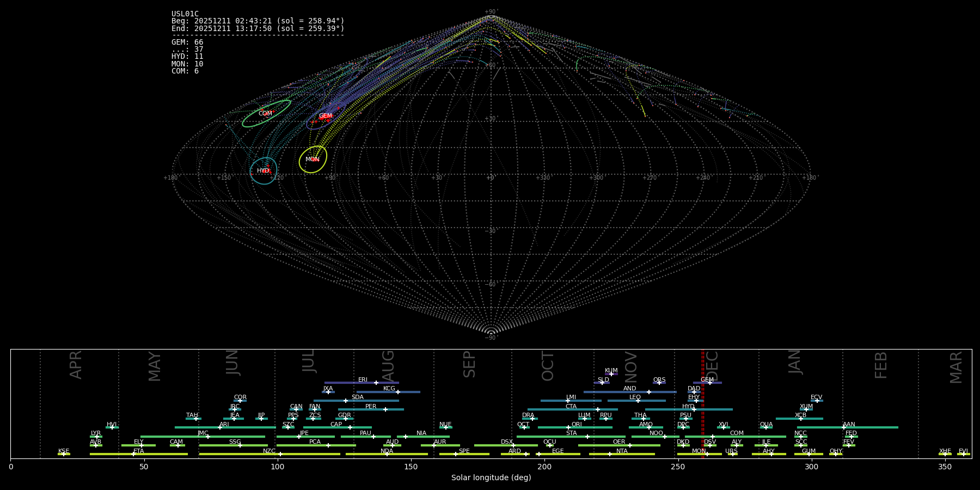Click the USL01C station name header

[x=185, y=14]
